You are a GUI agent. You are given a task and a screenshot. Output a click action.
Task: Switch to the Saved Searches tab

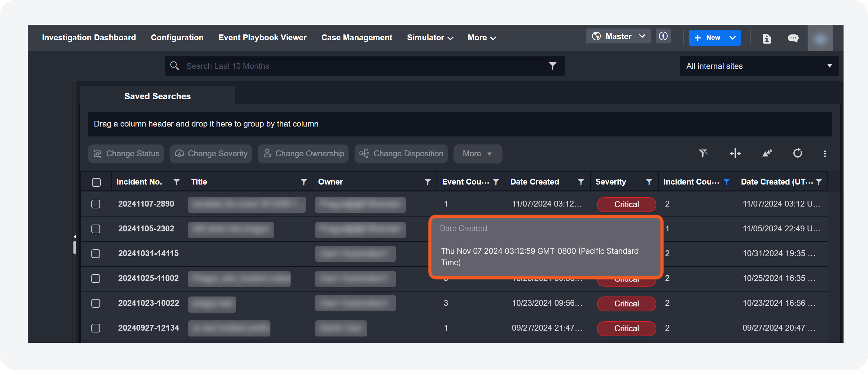pyautogui.click(x=157, y=96)
